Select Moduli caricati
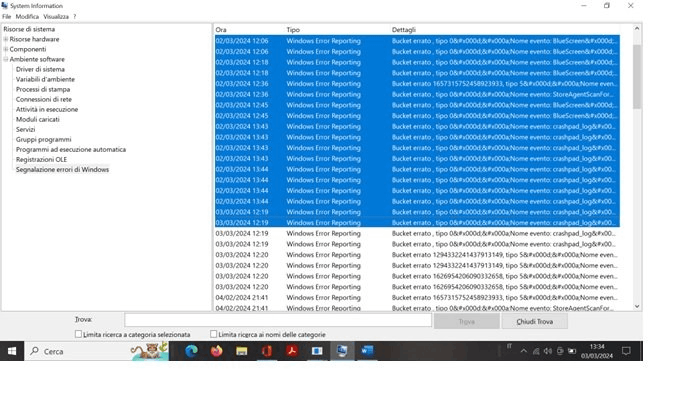The height and width of the screenshot is (414, 680). tap(38, 119)
